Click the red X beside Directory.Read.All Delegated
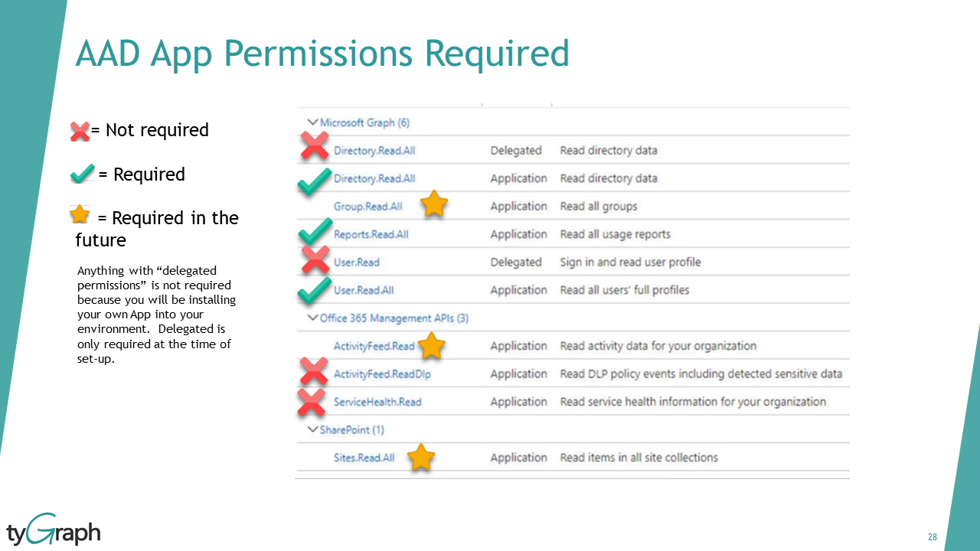980x551 pixels. tap(314, 145)
